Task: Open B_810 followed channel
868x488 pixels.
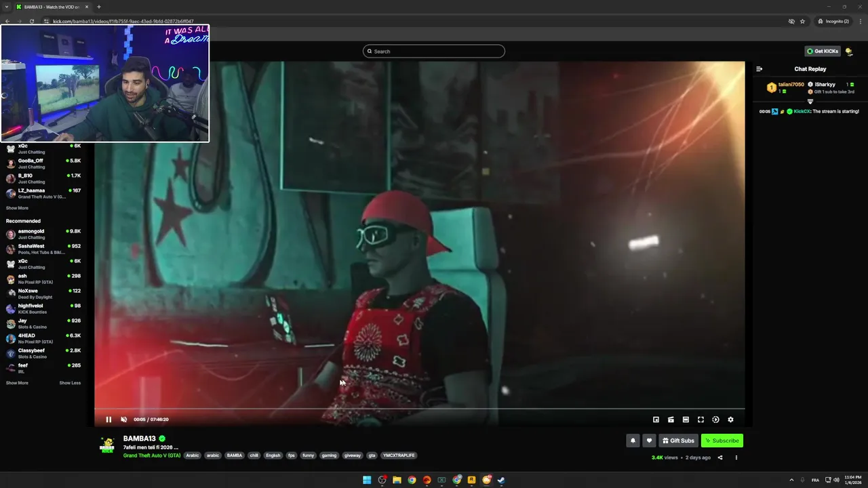Action: point(43,178)
